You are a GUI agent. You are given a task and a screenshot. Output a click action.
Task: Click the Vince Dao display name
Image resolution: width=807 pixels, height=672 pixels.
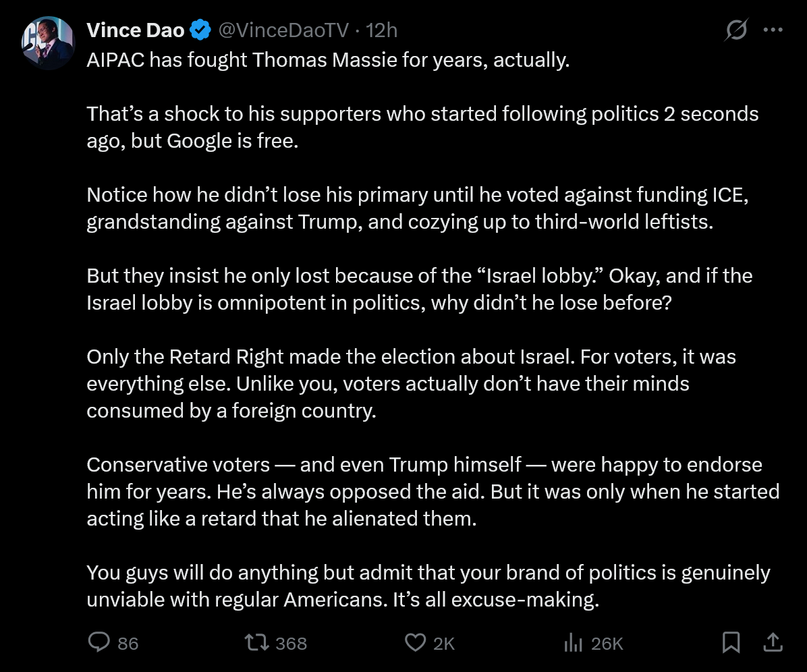coord(136,30)
